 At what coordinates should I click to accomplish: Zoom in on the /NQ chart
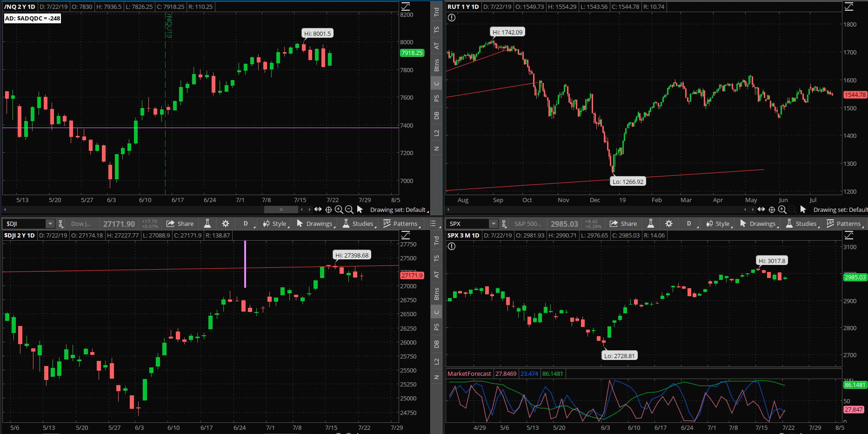point(339,210)
